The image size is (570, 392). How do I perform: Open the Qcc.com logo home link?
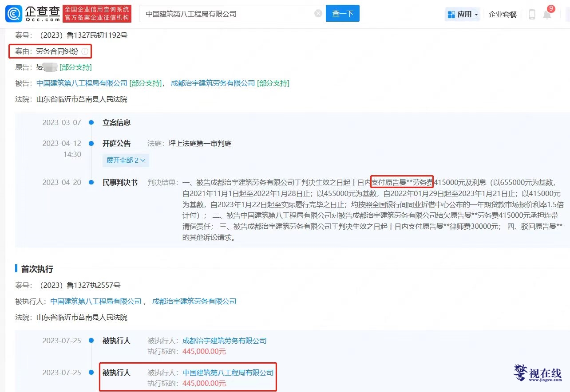pos(32,14)
